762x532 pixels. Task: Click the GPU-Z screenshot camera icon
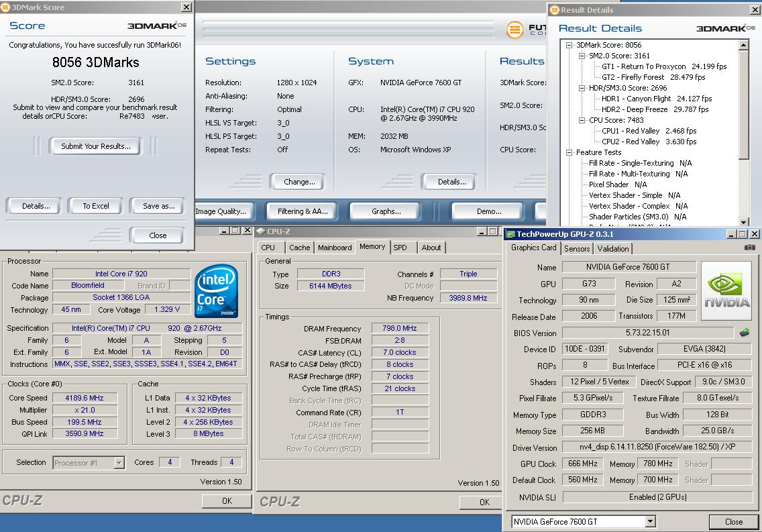coord(749,248)
